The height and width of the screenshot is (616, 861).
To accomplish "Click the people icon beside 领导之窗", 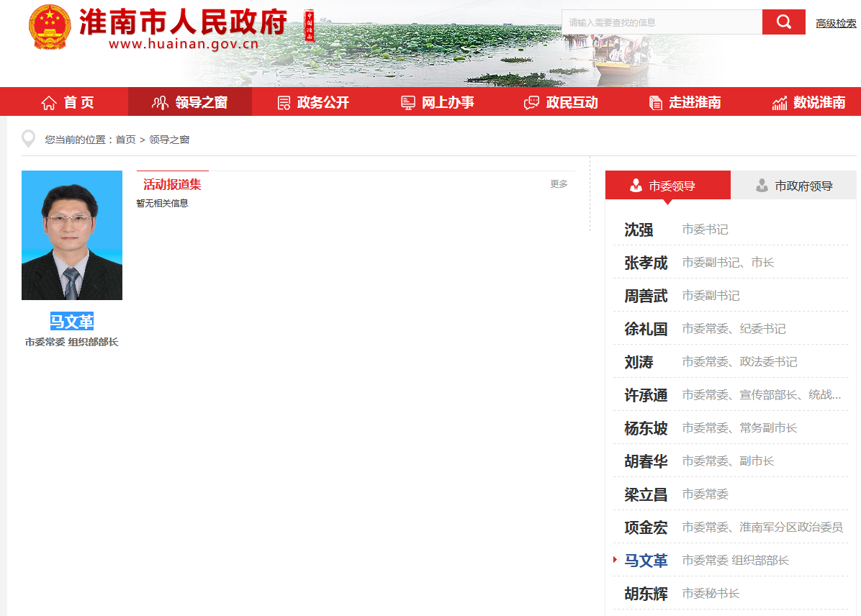I will 160,103.
